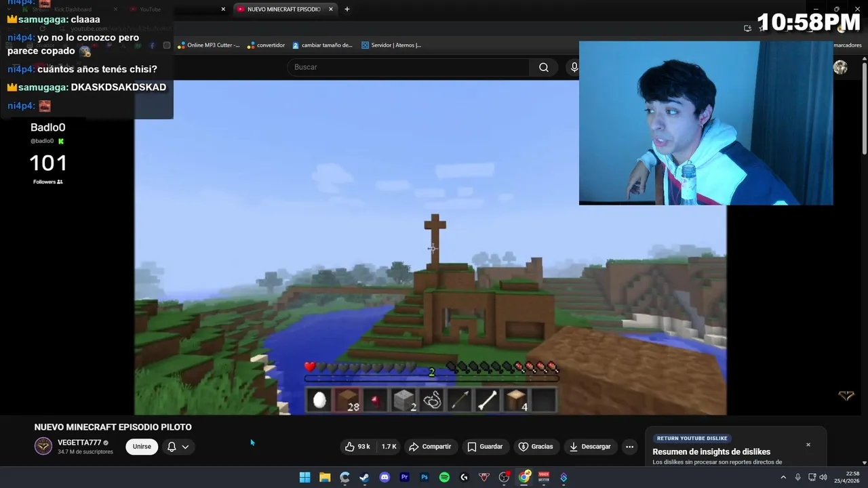Close the Return YouTube Dislike panel
Image resolution: width=868 pixels, height=488 pixels.
coord(808,445)
